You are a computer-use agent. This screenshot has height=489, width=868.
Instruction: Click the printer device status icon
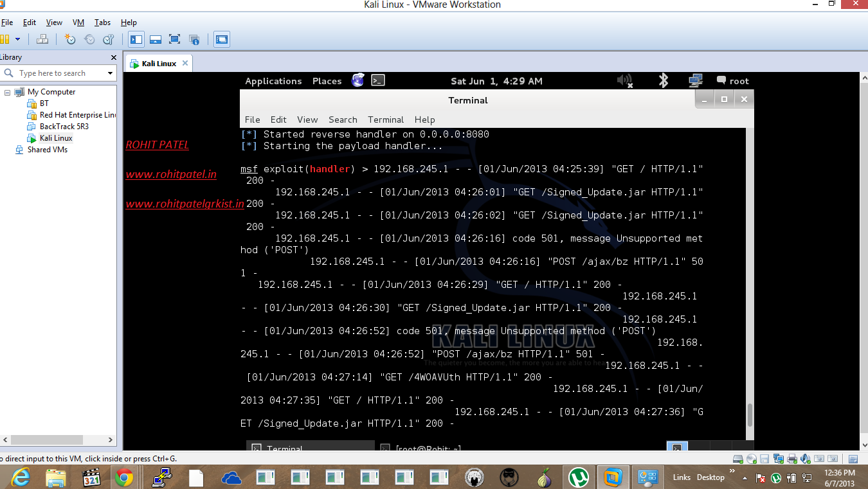[x=792, y=459]
